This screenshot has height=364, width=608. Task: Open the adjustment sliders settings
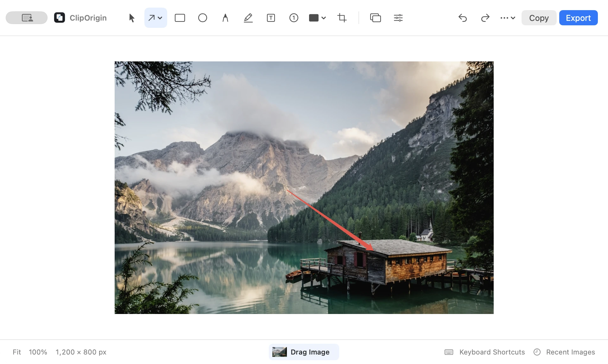398,18
